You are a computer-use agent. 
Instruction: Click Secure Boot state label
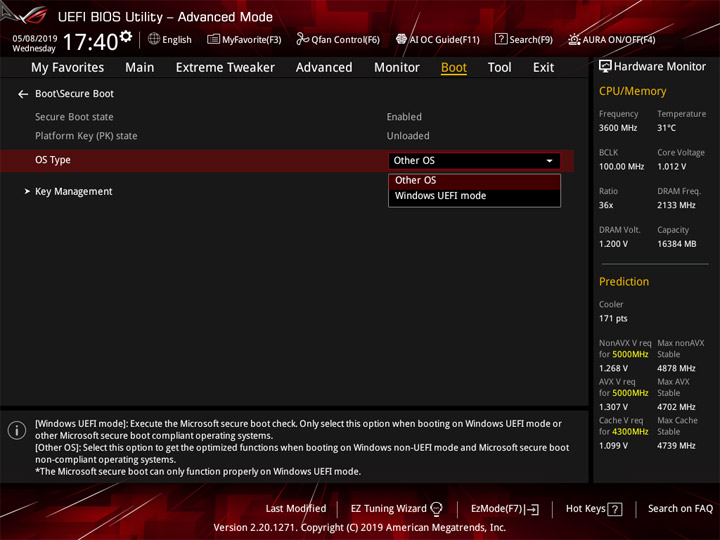coord(74,117)
